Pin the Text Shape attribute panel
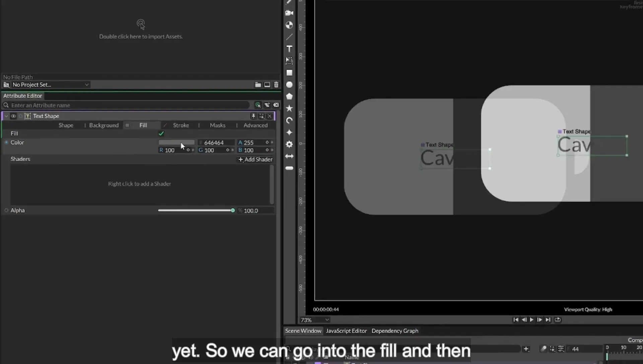The width and height of the screenshot is (643, 364). pyautogui.click(x=253, y=116)
